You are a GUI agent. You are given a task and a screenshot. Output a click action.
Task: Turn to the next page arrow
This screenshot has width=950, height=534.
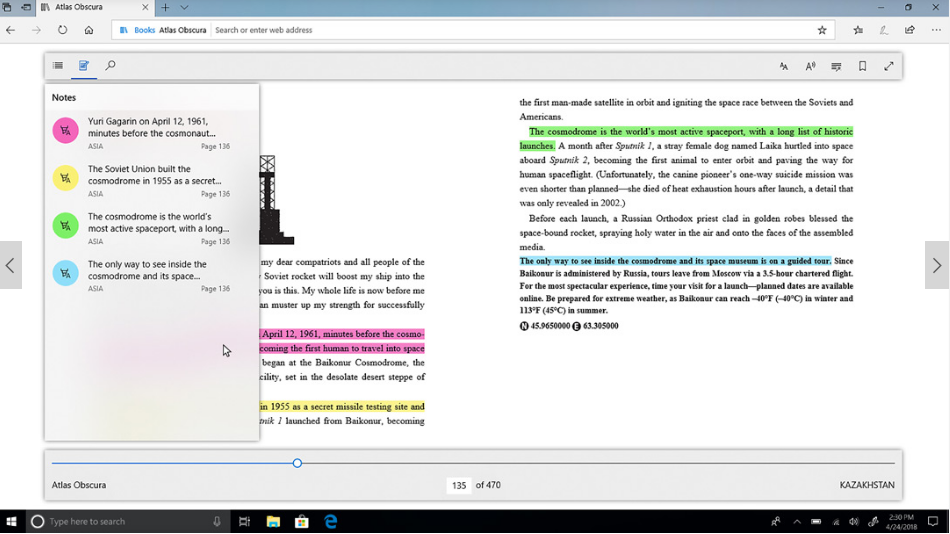[937, 265]
